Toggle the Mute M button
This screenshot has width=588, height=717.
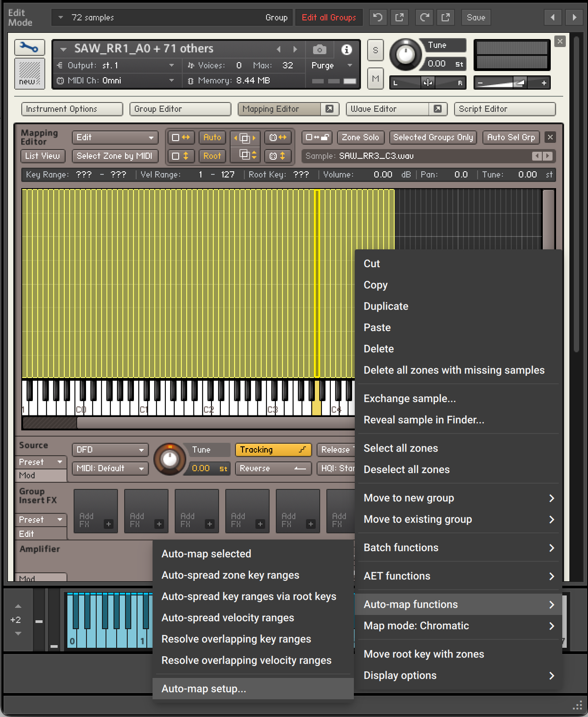[375, 79]
